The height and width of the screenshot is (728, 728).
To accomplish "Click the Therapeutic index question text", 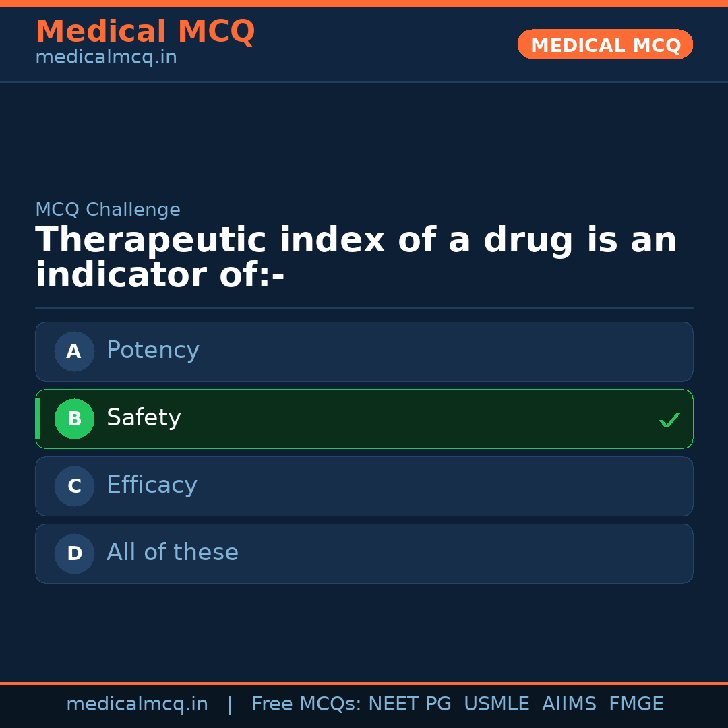I will [355, 258].
